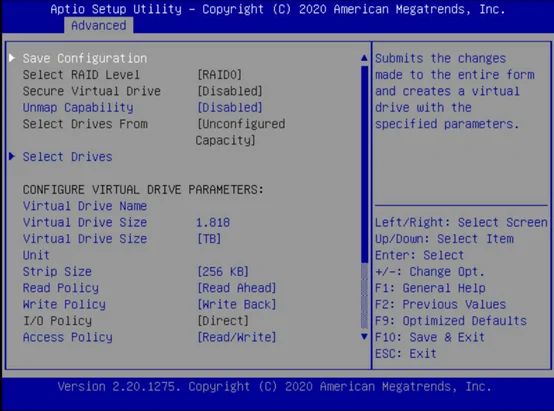554x411 pixels.
Task: Change the Select RAID Level option
Action: [219, 75]
